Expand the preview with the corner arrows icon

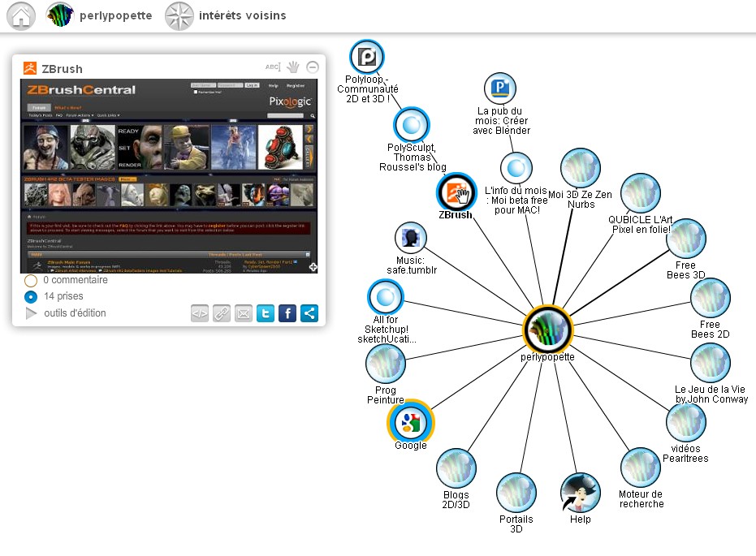[x=313, y=267]
